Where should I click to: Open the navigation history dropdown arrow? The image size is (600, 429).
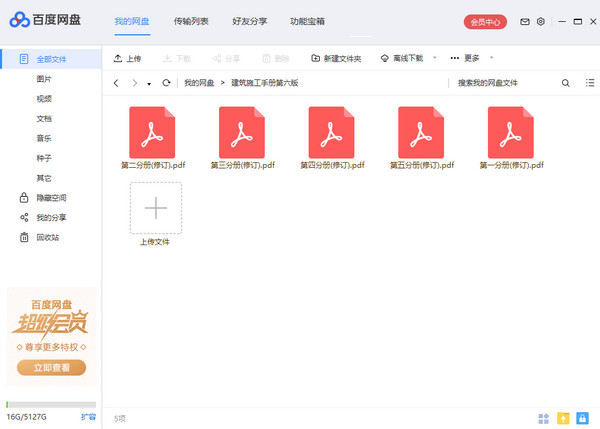(149, 83)
